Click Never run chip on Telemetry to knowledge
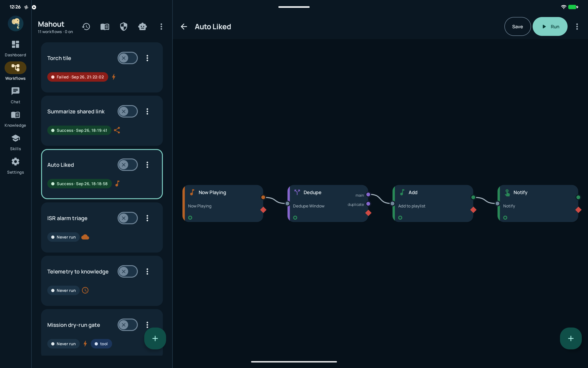 (63, 290)
